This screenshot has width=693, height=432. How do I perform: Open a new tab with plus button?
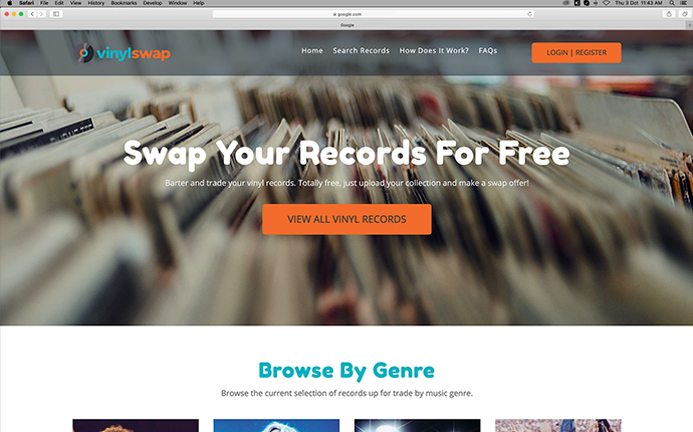click(689, 25)
